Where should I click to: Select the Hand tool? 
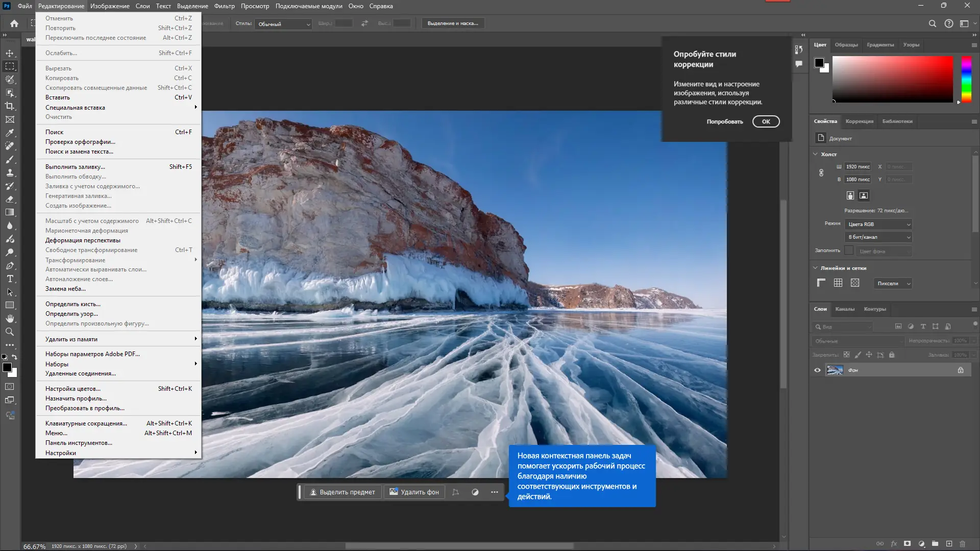[x=10, y=319]
